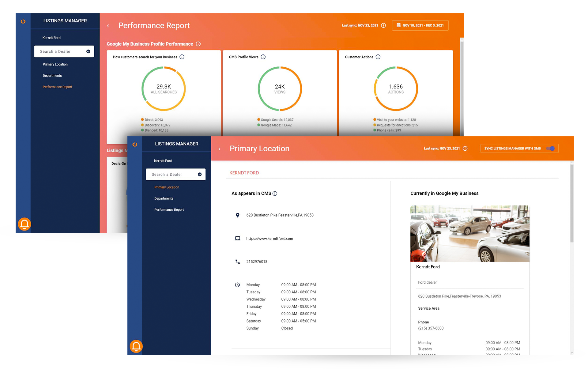Open notifications bell in Primary Location window
588x373 pixels.
pos(136,346)
